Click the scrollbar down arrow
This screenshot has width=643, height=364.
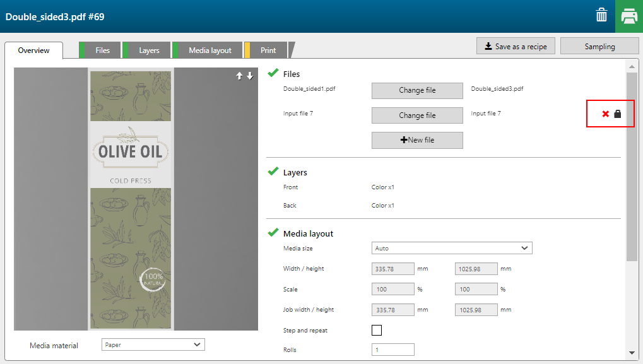(x=632, y=353)
